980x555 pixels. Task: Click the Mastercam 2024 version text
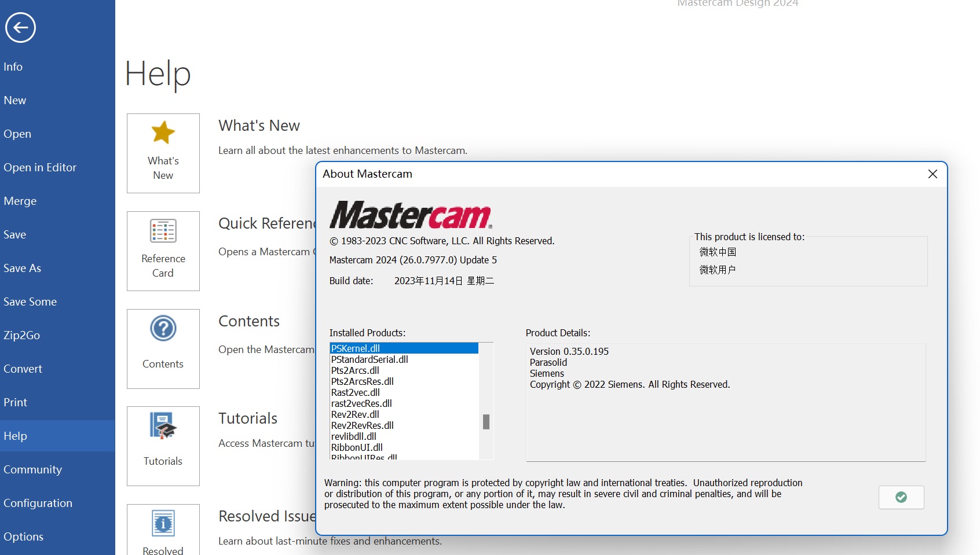click(413, 260)
